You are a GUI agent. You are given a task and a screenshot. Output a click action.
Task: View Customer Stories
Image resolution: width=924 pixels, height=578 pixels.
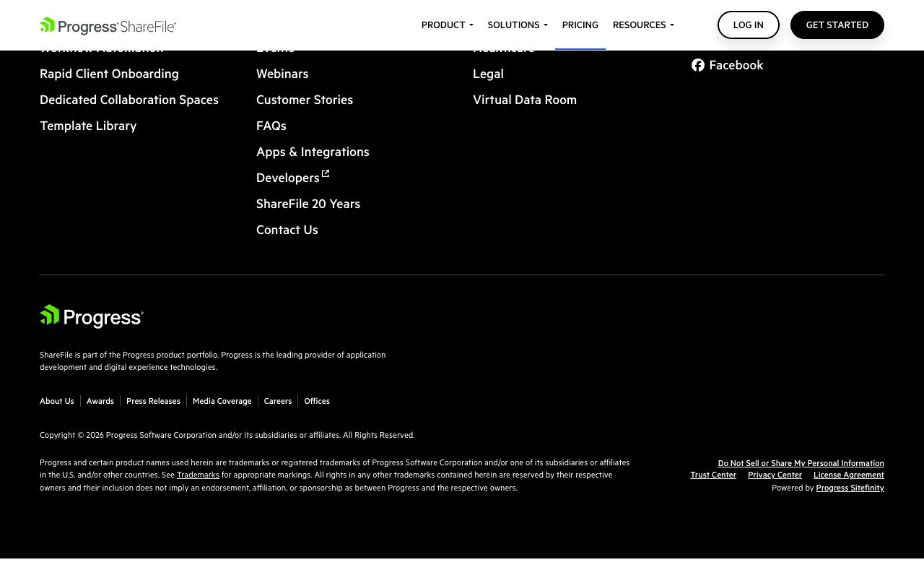click(305, 100)
